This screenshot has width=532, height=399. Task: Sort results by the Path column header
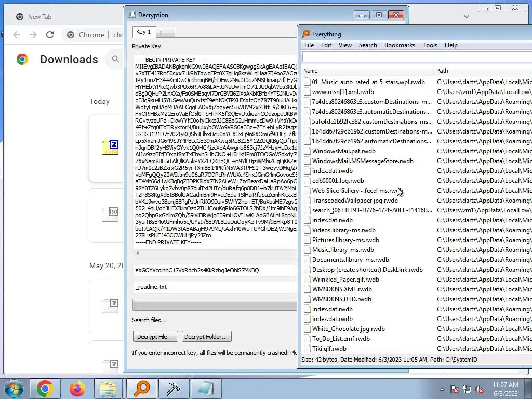[483, 71]
